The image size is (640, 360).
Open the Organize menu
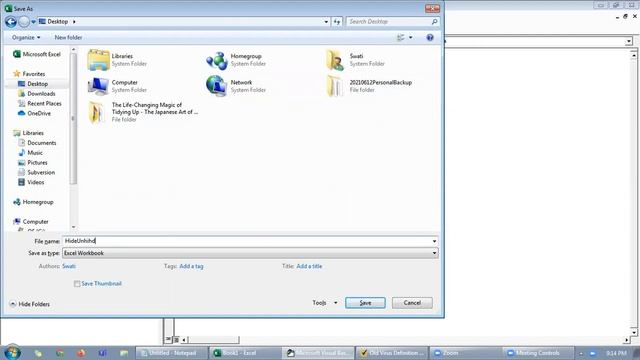pos(26,38)
